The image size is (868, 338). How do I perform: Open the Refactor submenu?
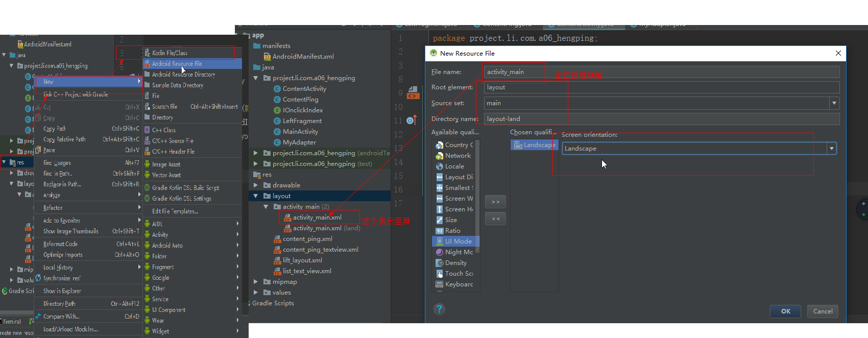[88, 208]
